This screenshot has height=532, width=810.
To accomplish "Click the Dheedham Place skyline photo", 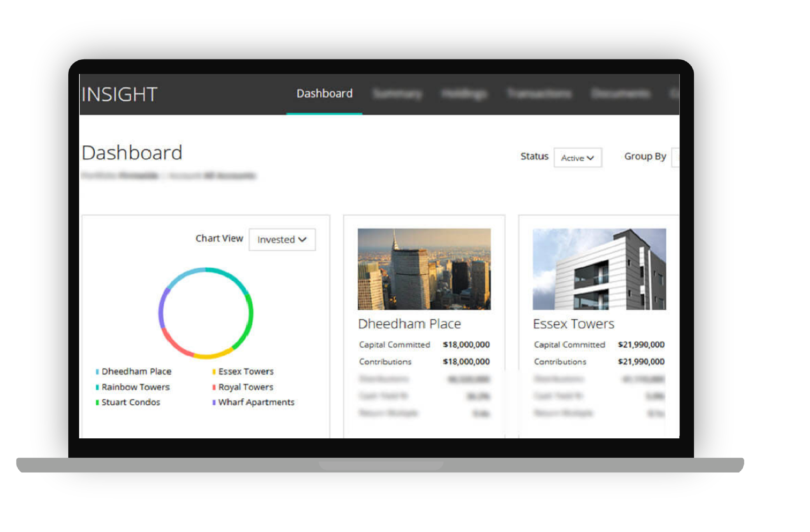I will pyautogui.click(x=424, y=269).
